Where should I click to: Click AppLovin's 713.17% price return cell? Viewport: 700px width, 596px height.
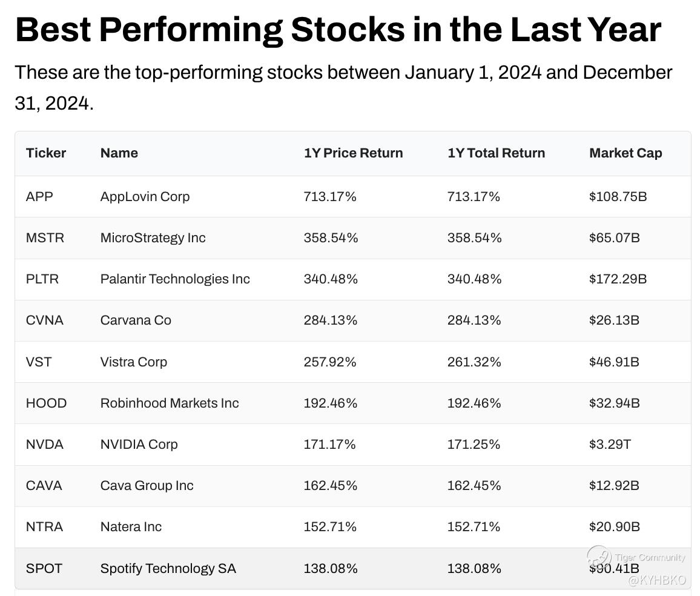coord(330,196)
